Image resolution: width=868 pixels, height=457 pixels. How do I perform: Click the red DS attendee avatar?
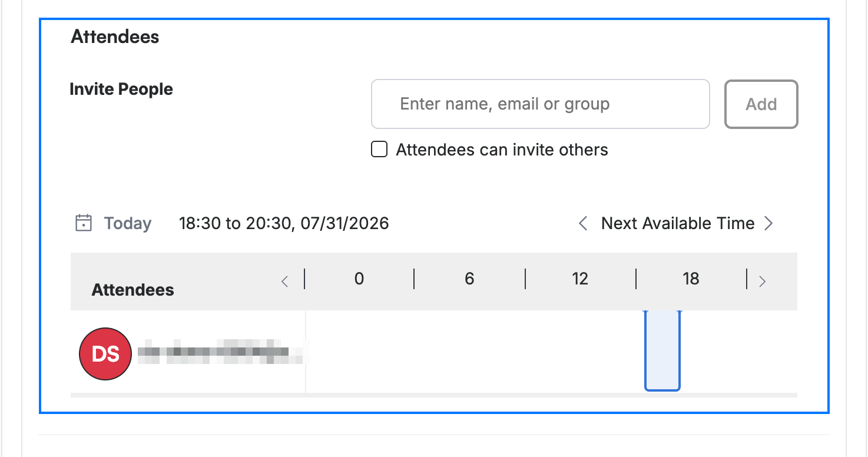tap(105, 354)
